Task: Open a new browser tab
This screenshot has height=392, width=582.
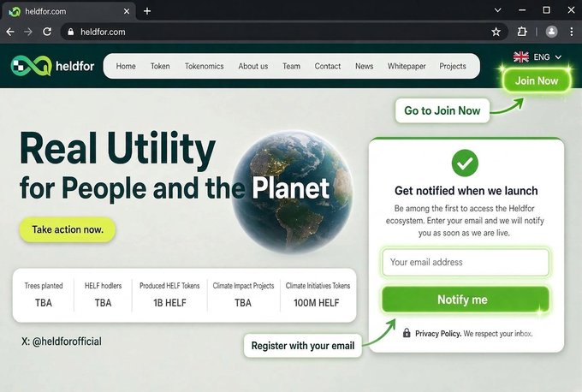Action: (x=147, y=11)
